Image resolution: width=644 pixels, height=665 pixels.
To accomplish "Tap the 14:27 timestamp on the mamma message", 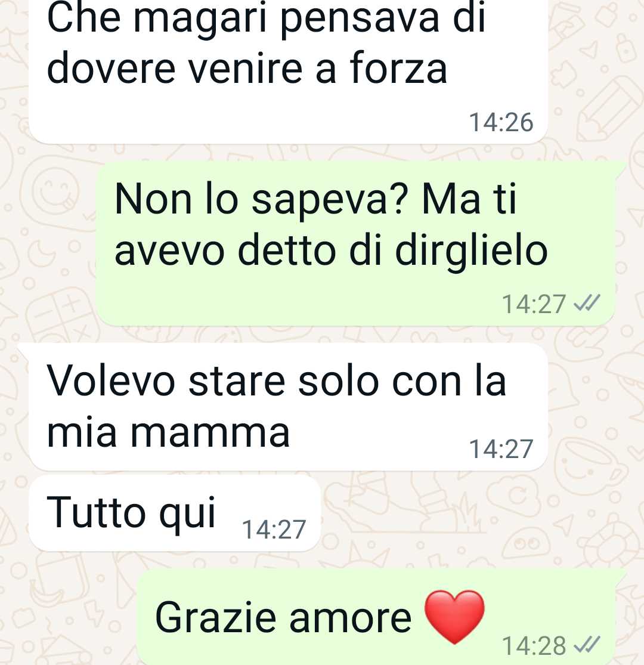I will click(501, 449).
